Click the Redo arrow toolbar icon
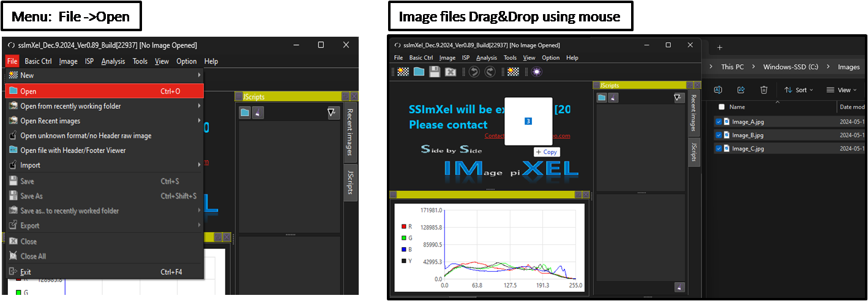The height and width of the screenshot is (301, 868). (x=490, y=72)
